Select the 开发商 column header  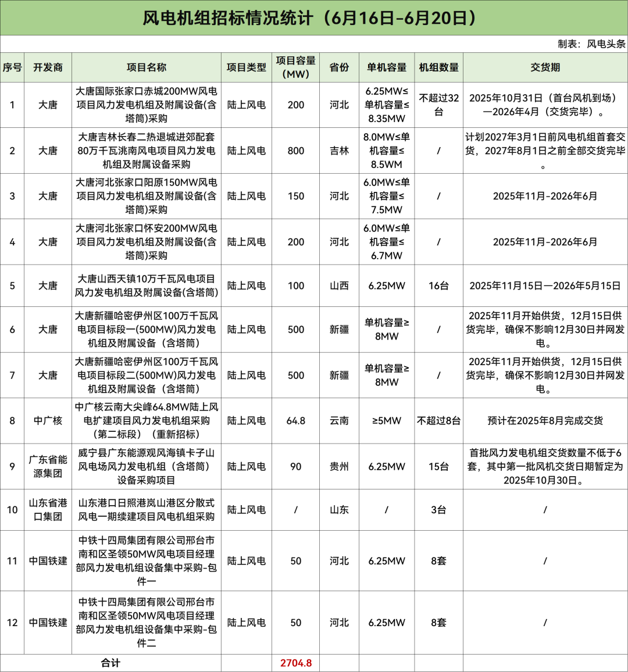pyautogui.click(x=48, y=67)
